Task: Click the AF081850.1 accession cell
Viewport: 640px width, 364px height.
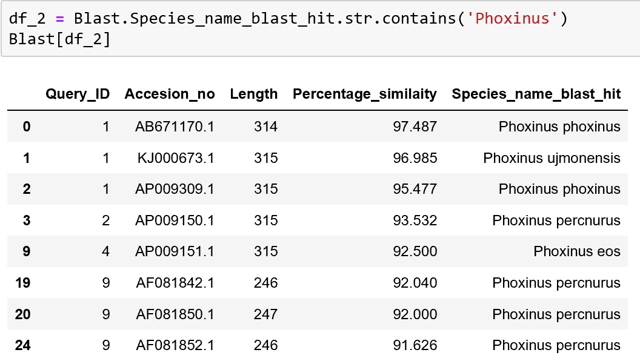Action: [x=175, y=314]
